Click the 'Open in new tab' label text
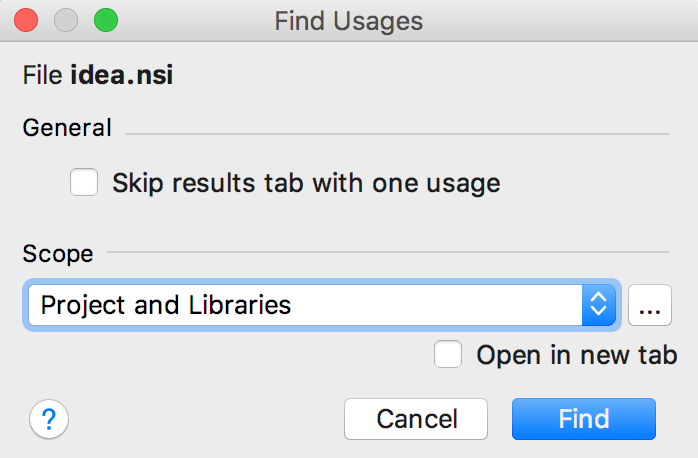 click(577, 355)
